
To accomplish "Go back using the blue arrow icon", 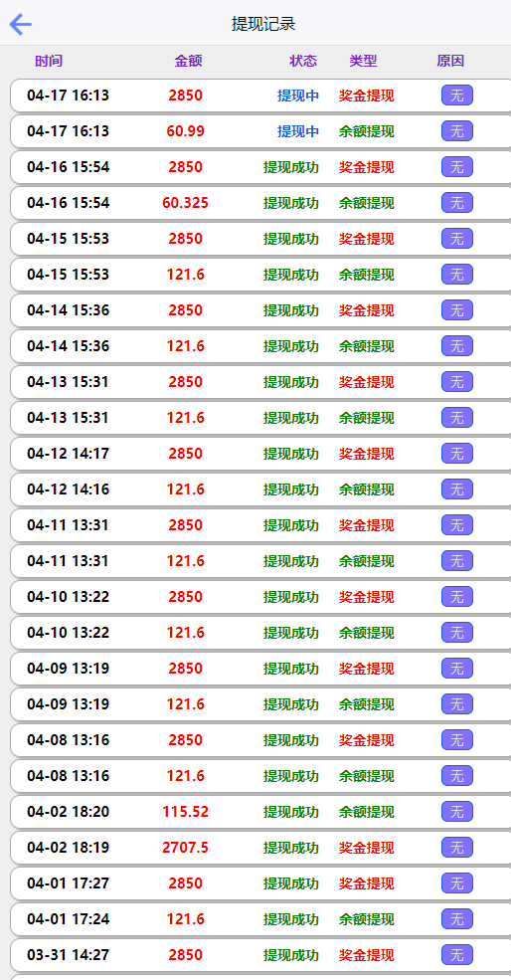I will coord(20,24).
